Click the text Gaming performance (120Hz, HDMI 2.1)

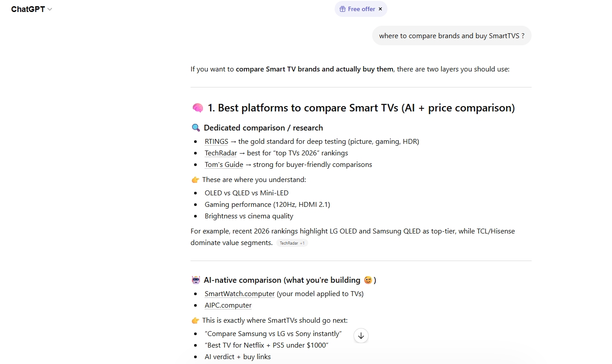(x=267, y=204)
